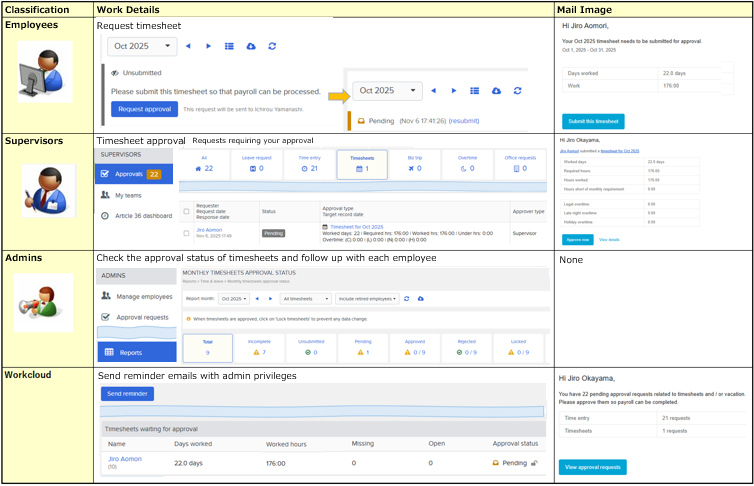This screenshot has width=754, height=486.
Task: Click the resubmit link beside Pending
Action: (465, 119)
